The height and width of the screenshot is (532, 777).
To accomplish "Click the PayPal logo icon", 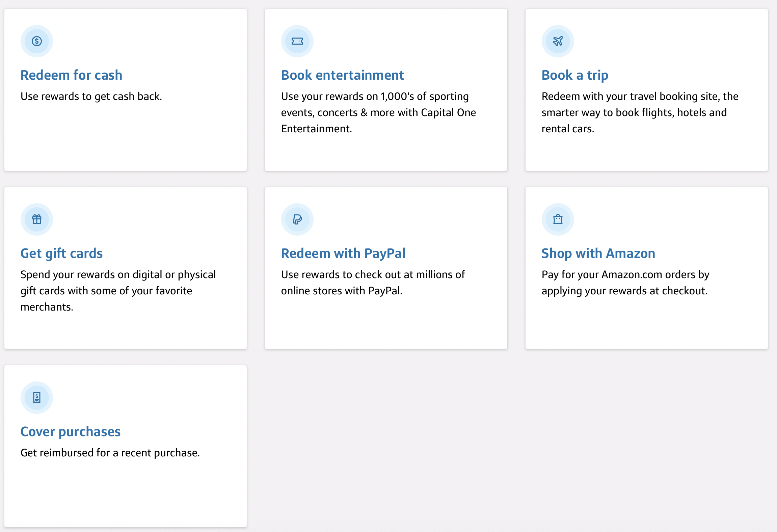I will tap(297, 219).
